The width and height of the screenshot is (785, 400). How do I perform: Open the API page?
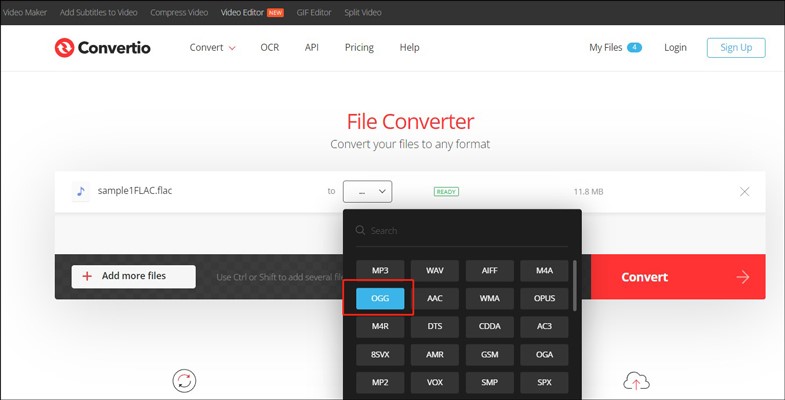(x=311, y=48)
